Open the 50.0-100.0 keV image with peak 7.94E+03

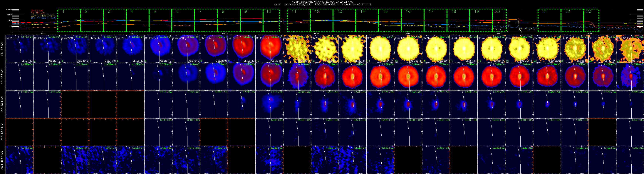coord(19,160)
